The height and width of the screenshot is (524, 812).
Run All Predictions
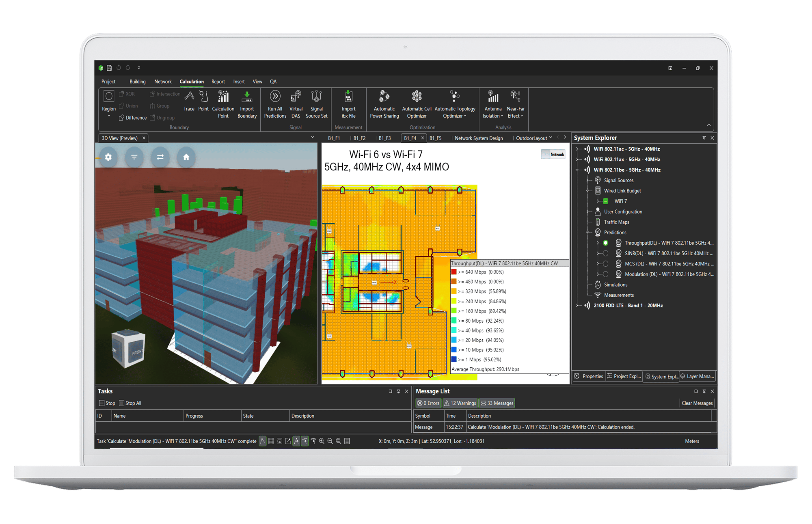[275, 104]
